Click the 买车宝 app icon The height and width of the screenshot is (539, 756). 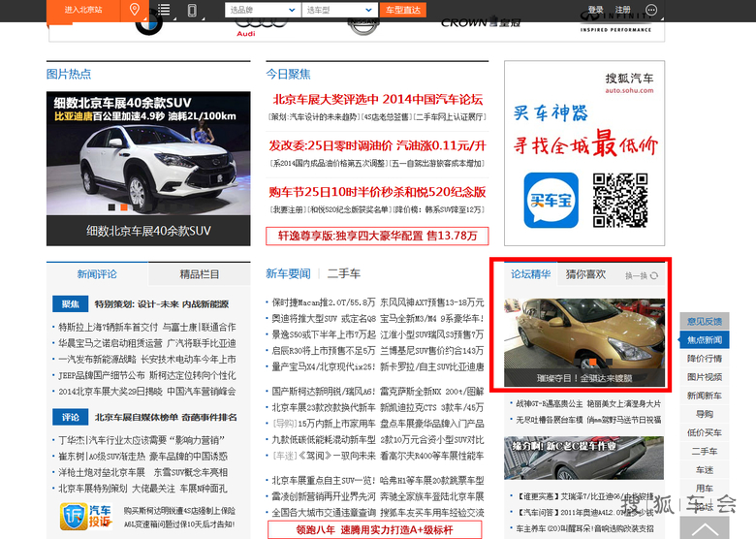(551, 199)
